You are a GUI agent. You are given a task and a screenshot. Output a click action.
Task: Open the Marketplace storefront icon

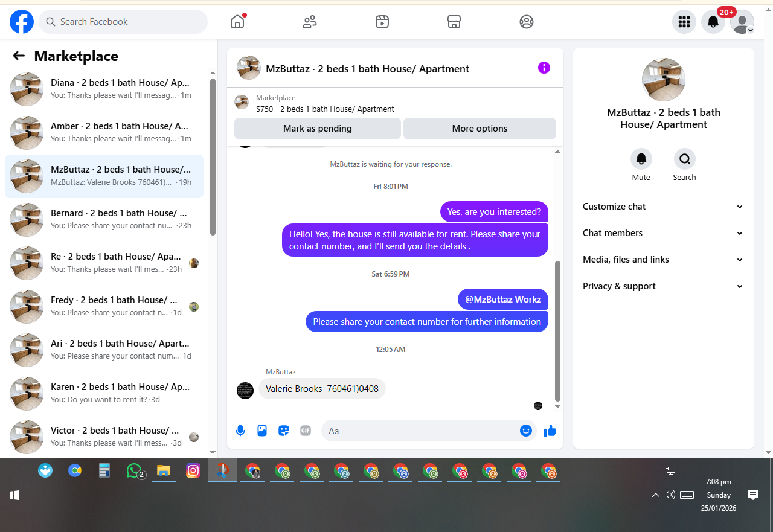pos(454,22)
